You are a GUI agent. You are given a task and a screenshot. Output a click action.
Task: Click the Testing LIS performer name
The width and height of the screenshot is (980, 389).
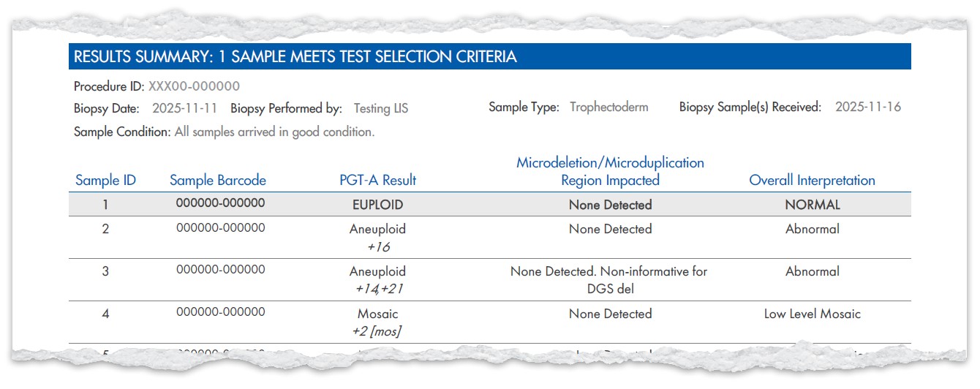pos(380,108)
